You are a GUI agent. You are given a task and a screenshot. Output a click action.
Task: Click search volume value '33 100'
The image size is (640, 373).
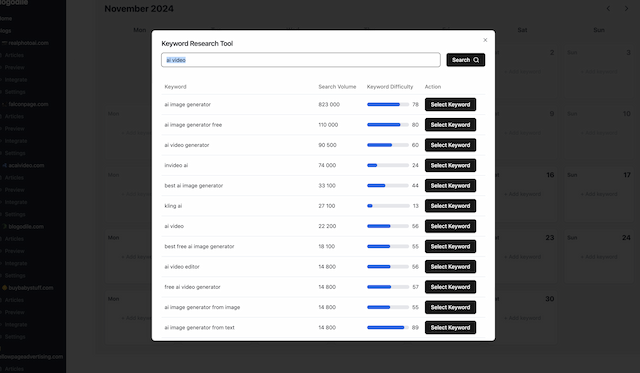click(327, 186)
